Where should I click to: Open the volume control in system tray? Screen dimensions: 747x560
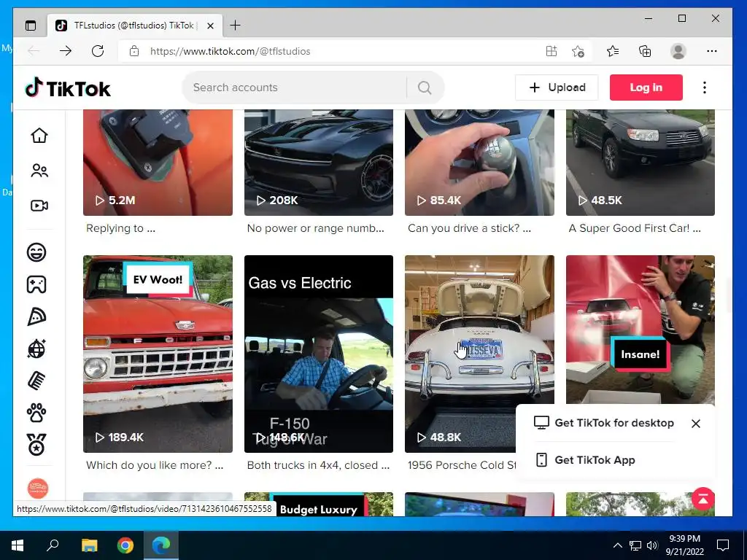[652, 545]
